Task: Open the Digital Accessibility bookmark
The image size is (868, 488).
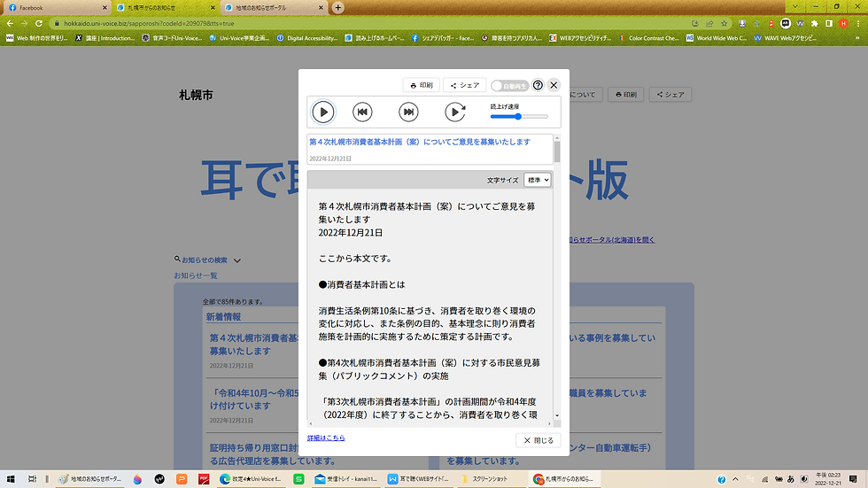Action: click(x=307, y=38)
